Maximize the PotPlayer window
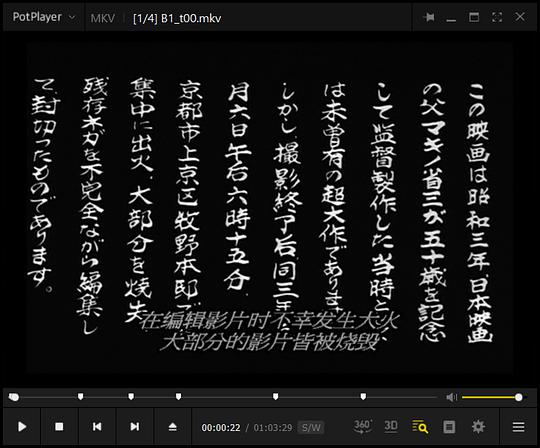This screenshot has height=448, width=540. [474, 17]
